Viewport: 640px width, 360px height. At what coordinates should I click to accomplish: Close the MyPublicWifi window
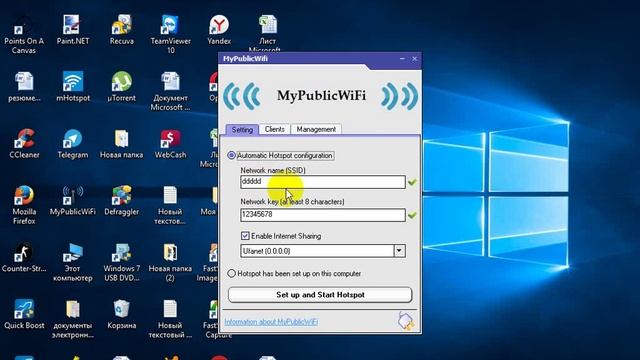click(414, 59)
